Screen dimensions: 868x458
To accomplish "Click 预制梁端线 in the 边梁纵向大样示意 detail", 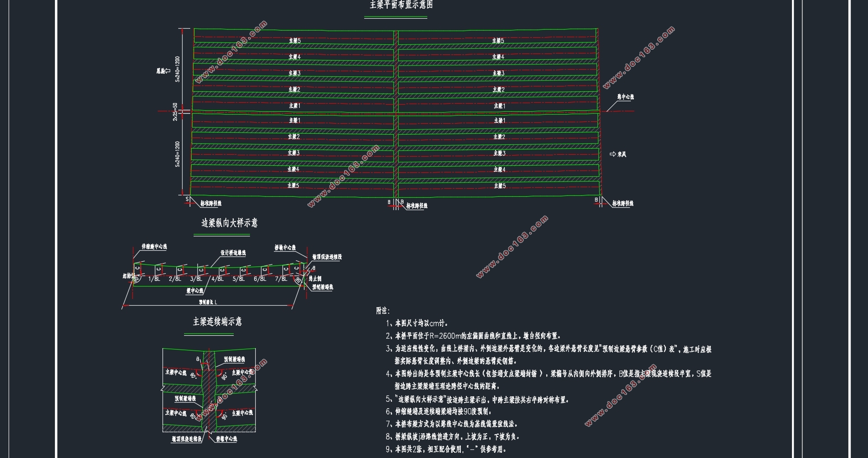I will [322, 288].
